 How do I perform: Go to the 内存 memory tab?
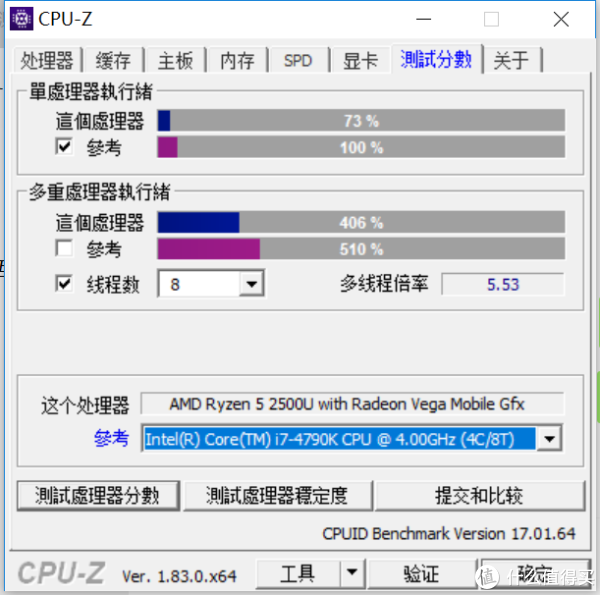[x=237, y=60]
